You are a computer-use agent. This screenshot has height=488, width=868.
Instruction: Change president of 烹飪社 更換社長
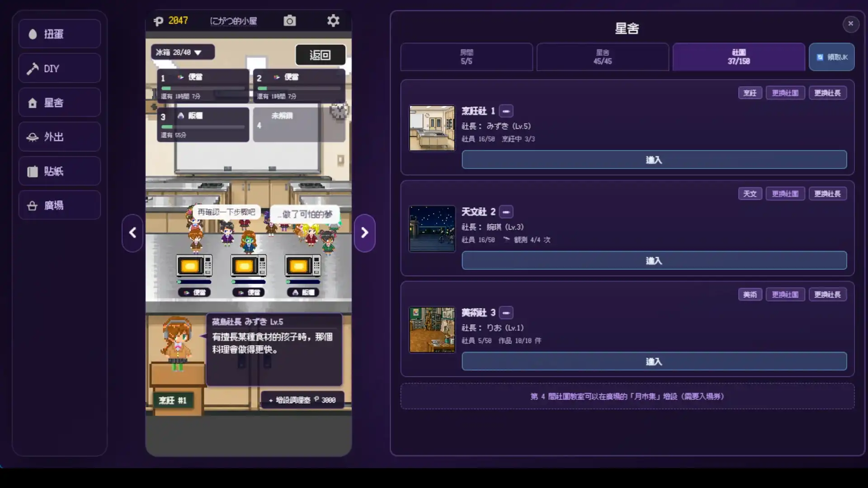tap(828, 93)
